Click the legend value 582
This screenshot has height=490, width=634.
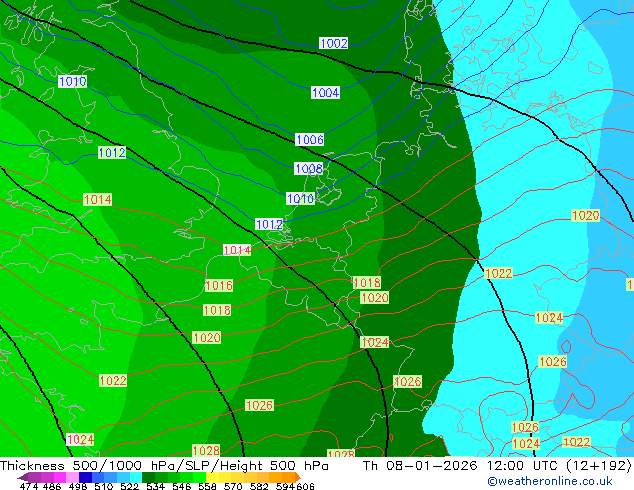(259, 486)
